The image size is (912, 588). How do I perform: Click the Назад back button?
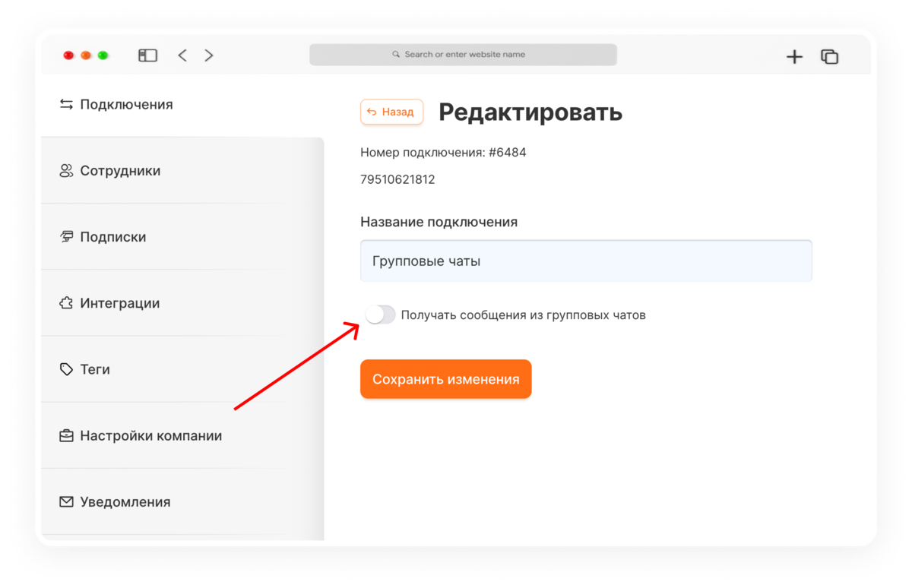click(391, 112)
